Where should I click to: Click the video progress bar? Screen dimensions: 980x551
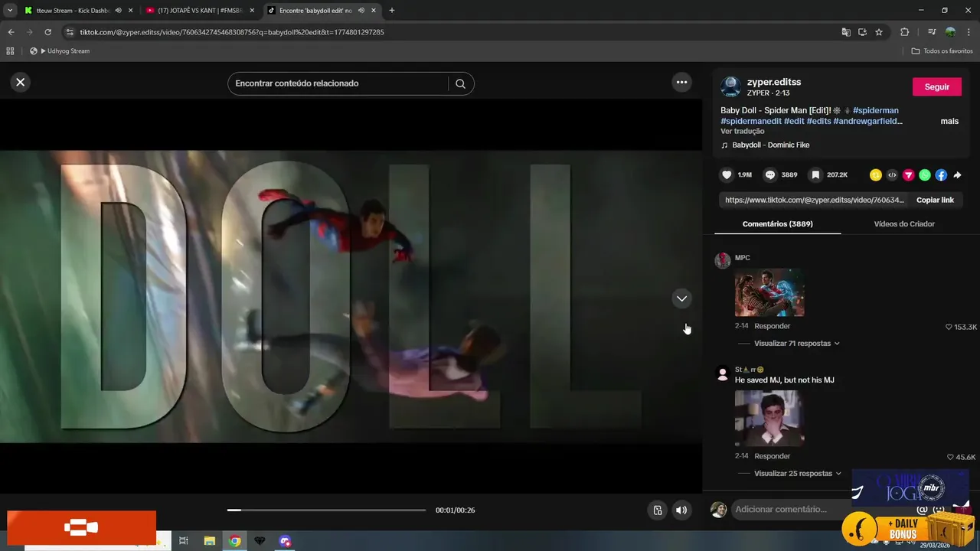click(326, 510)
